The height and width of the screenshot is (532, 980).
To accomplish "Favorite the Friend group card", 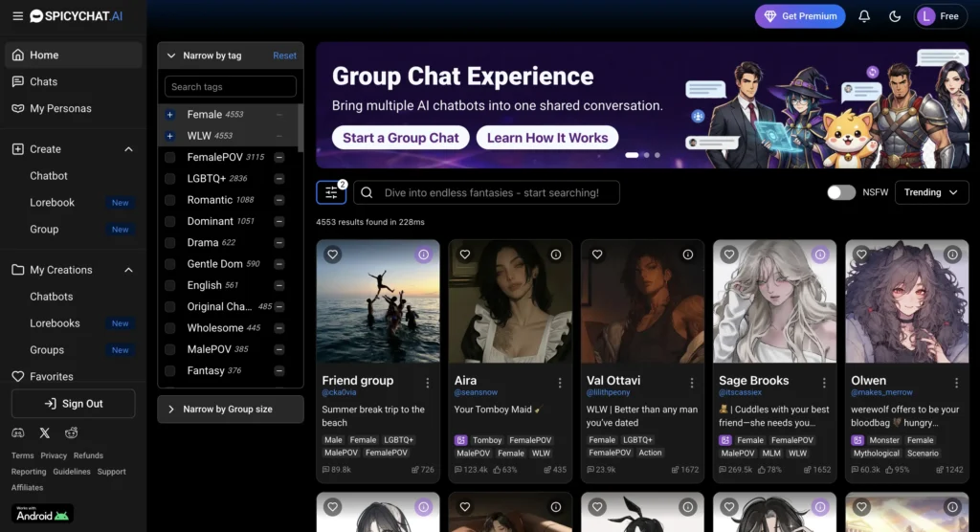I will (332, 255).
